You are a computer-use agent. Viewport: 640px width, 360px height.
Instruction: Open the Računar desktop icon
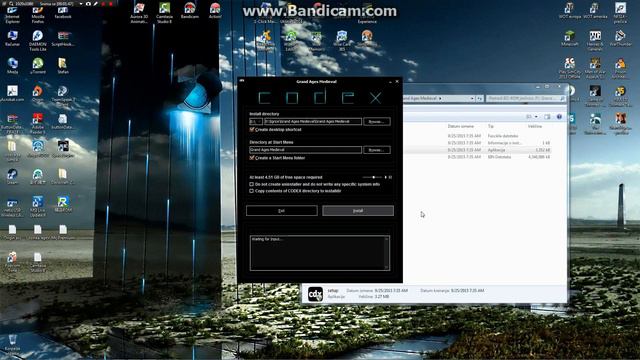pyautogui.click(x=12, y=38)
